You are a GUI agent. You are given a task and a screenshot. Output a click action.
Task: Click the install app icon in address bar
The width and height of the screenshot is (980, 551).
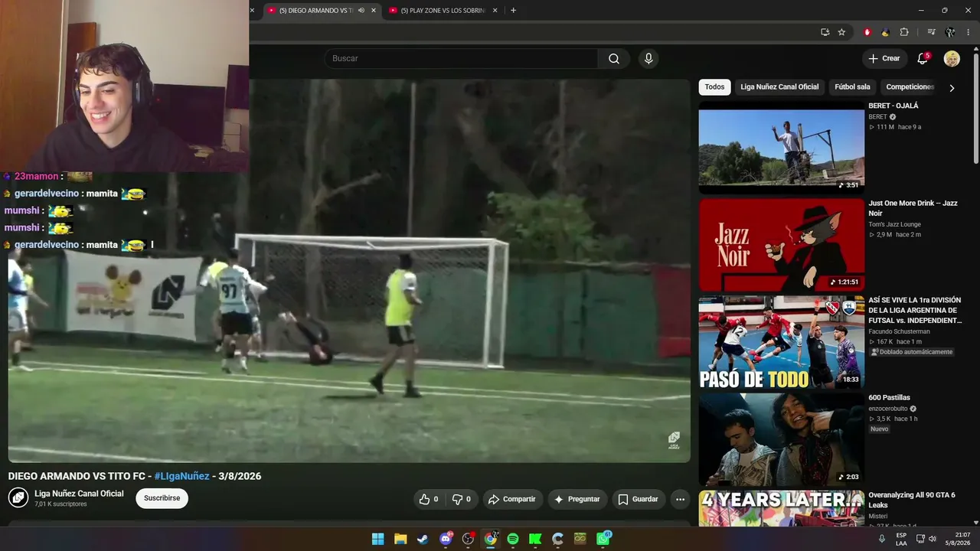[x=825, y=32]
